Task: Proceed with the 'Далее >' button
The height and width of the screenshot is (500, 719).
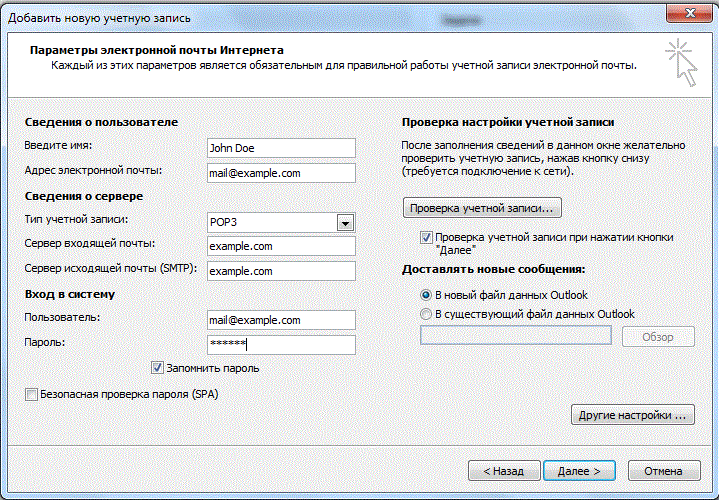Action: pyautogui.click(x=578, y=470)
